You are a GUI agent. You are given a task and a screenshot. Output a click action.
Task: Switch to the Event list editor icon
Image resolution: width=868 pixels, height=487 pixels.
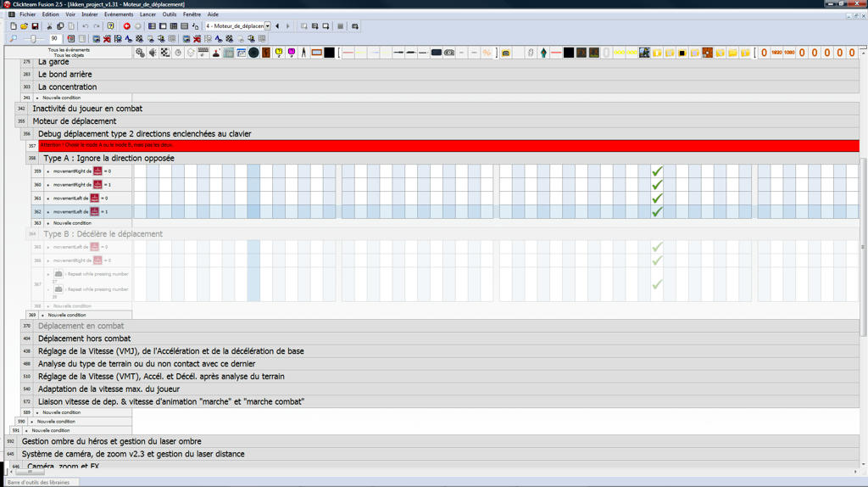(x=184, y=26)
